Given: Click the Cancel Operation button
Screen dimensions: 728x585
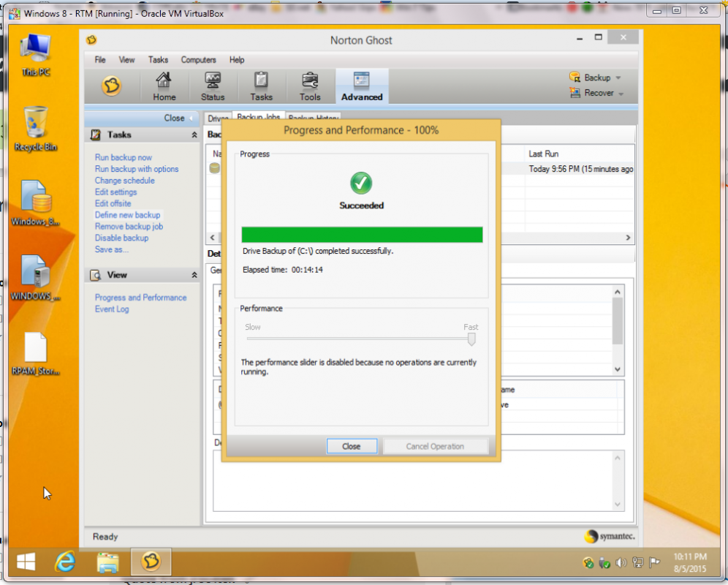Looking at the screenshot, I should tap(435, 447).
